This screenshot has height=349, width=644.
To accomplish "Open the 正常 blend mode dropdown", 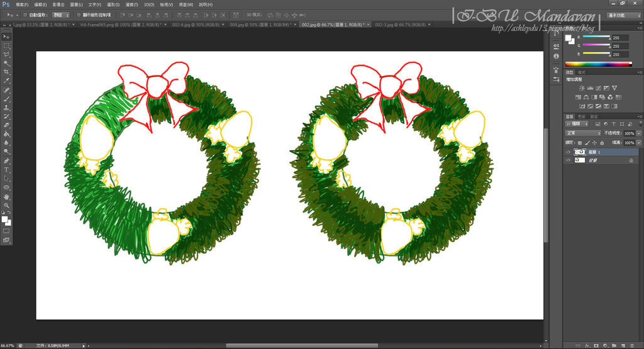I will (582, 133).
